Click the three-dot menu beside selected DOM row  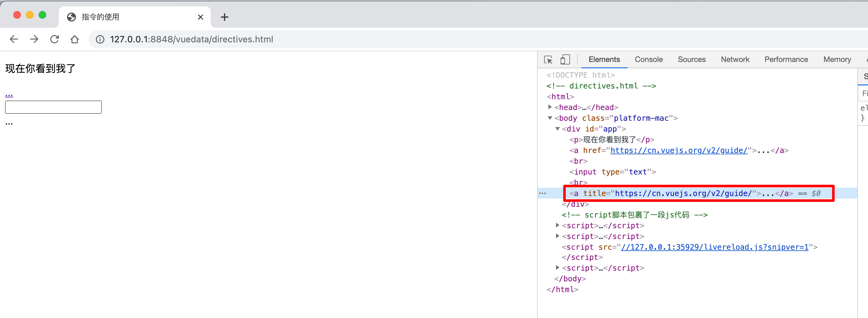542,193
